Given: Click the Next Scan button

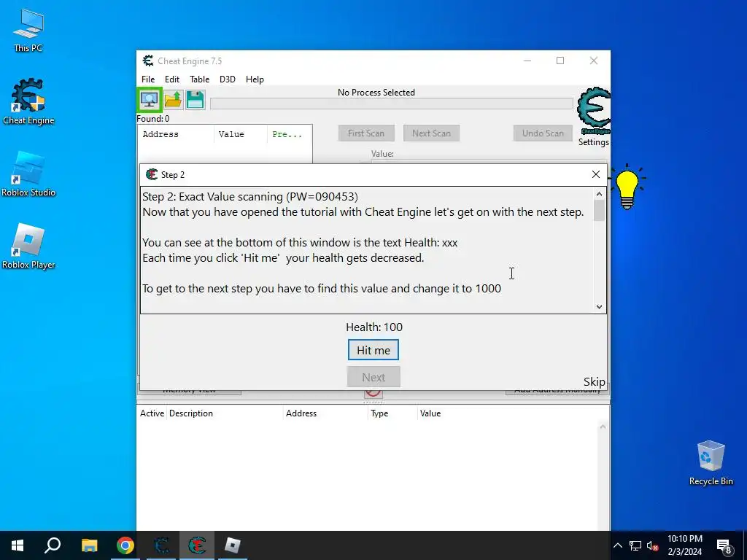Looking at the screenshot, I should pyautogui.click(x=431, y=133).
